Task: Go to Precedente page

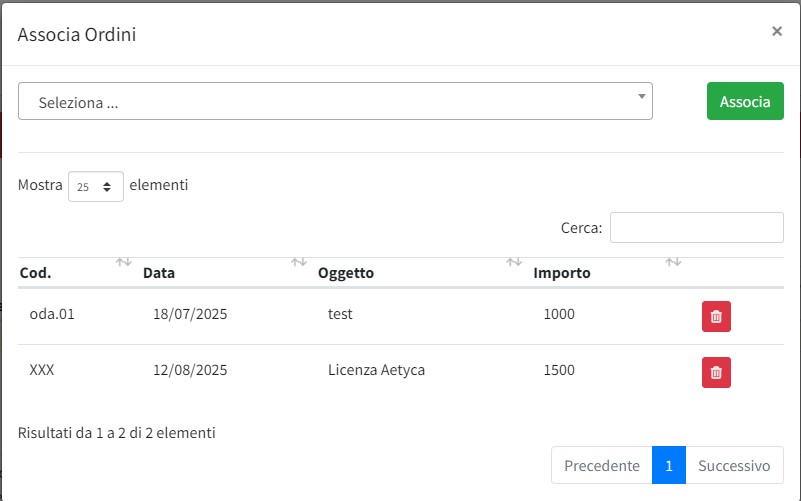Action: 601,465
